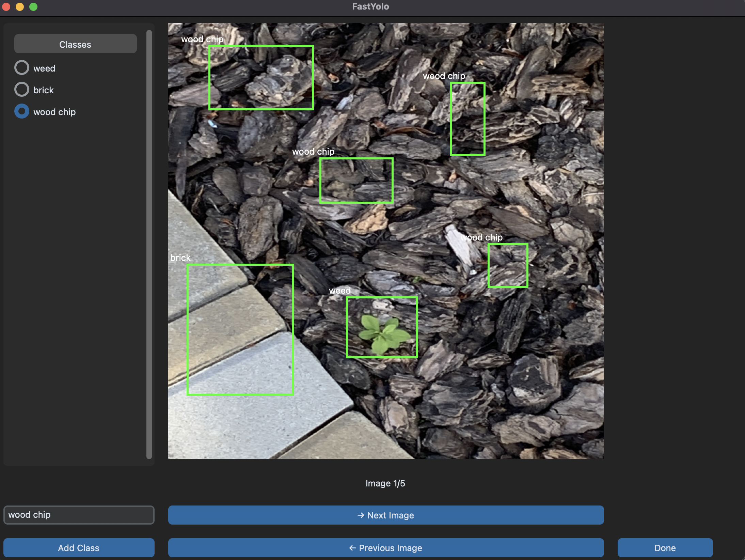Go back to the Previous Image
The height and width of the screenshot is (560, 745).
[x=385, y=548]
